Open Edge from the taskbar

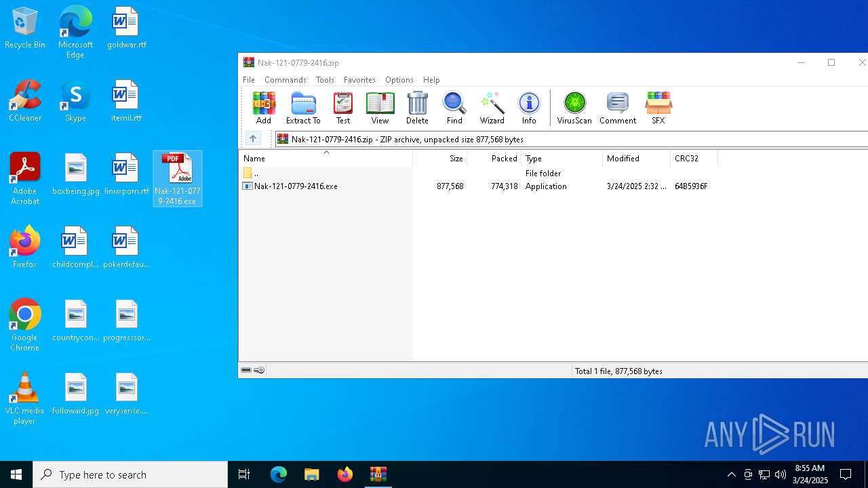pos(279,474)
